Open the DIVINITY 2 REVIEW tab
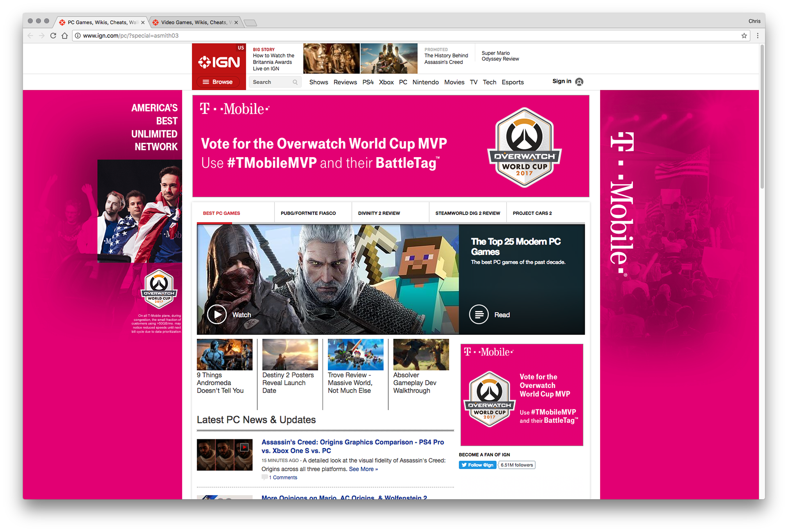This screenshot has width=788, height=532. tap(379, 213)
